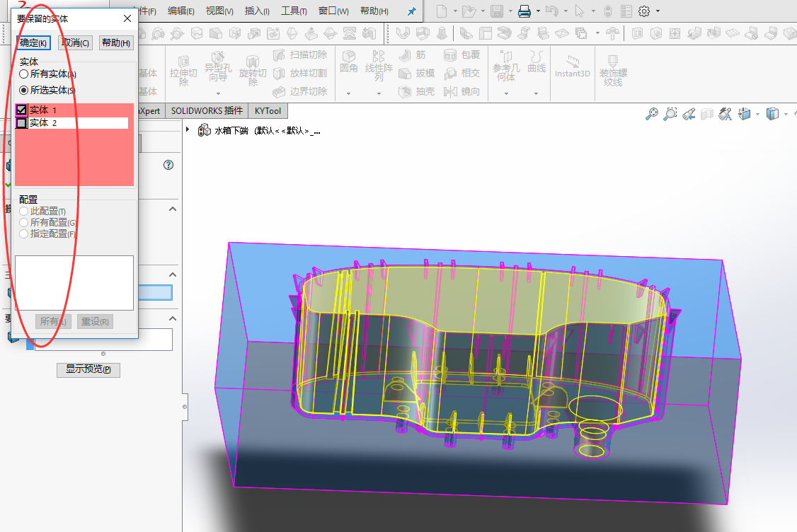Click the Print icon
Image resolution: width=797 pixels, height=532 pixels.
(524, 11)
